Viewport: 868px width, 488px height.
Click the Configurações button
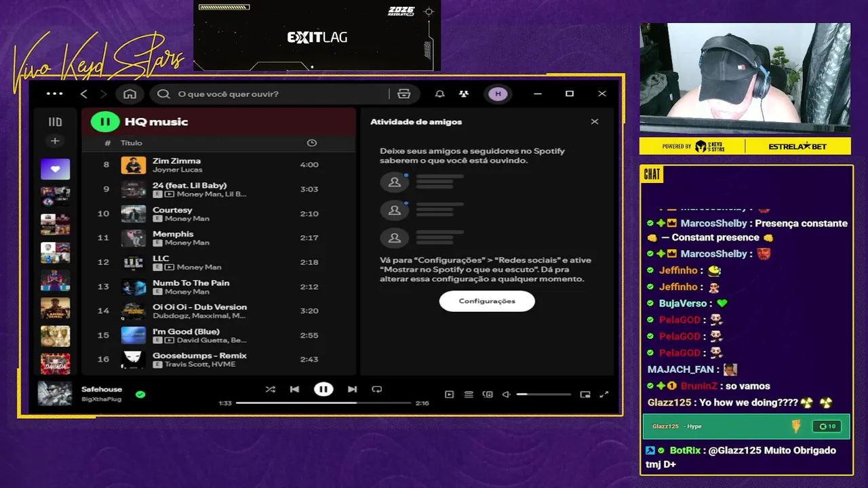(x=487, y=301)
